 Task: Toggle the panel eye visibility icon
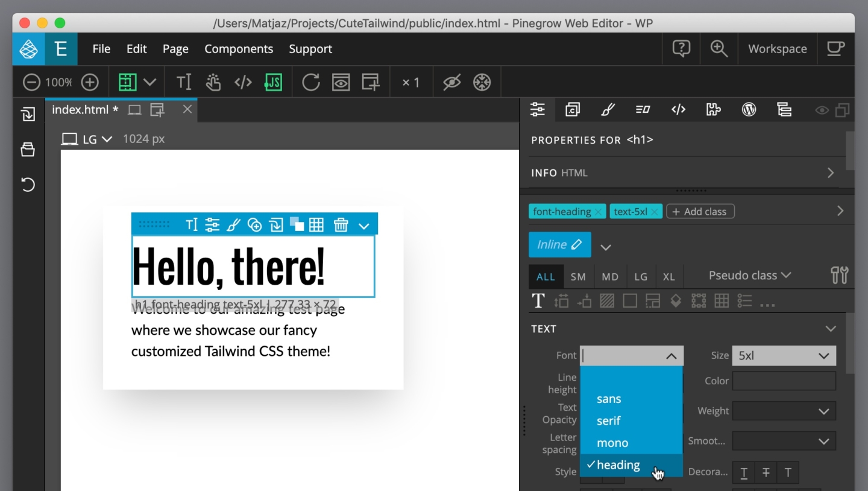(x=822, y=110)
